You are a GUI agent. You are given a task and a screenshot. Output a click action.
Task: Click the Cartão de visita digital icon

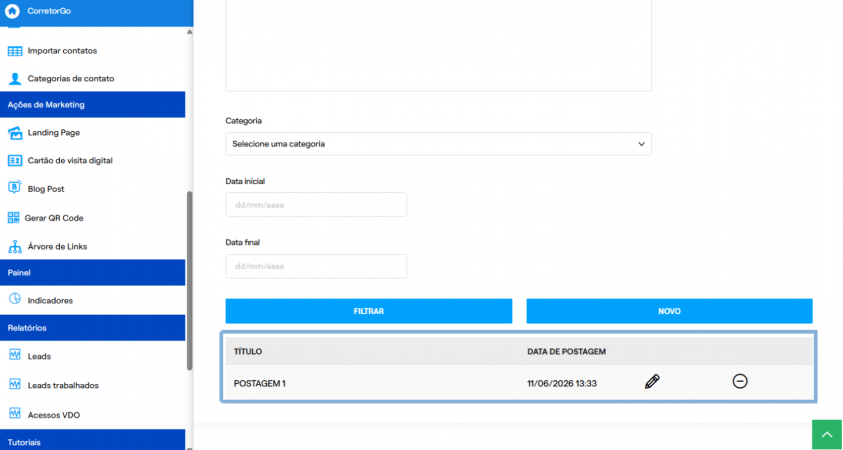(15, 160)
